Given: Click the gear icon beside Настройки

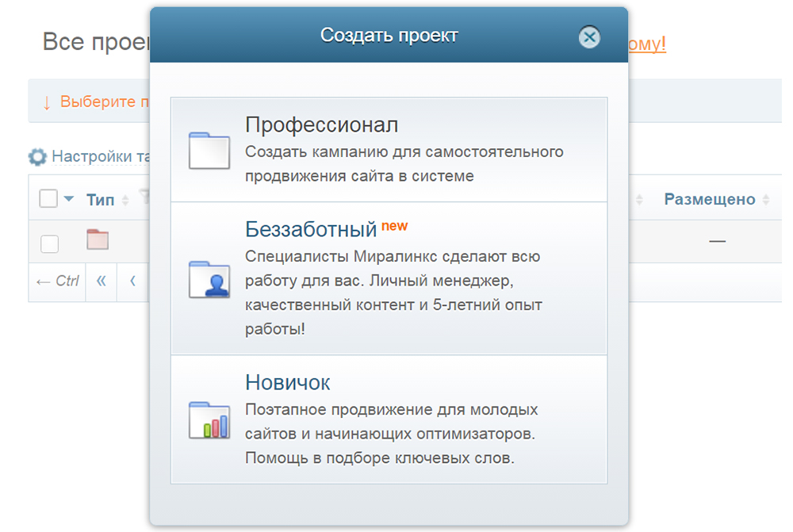Looking at the screenshot, I should click(x=37, y=157).
